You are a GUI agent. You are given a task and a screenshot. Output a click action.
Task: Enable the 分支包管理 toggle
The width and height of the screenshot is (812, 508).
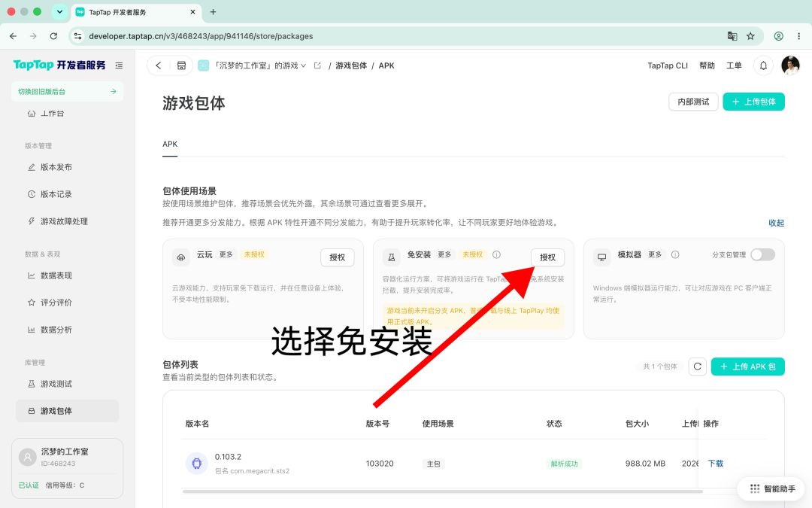[763, 254]
